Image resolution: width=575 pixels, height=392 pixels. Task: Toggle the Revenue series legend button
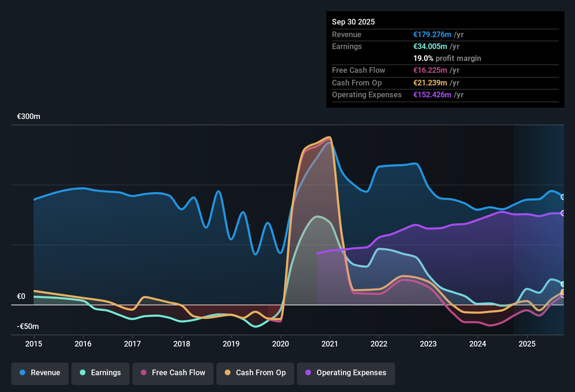(40, 373)
